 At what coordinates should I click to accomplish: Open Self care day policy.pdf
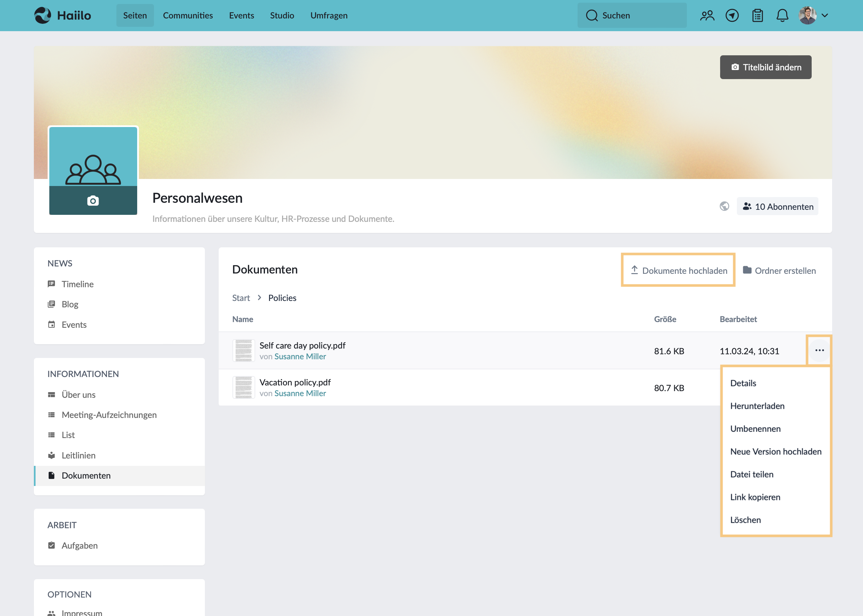(303, 345)
